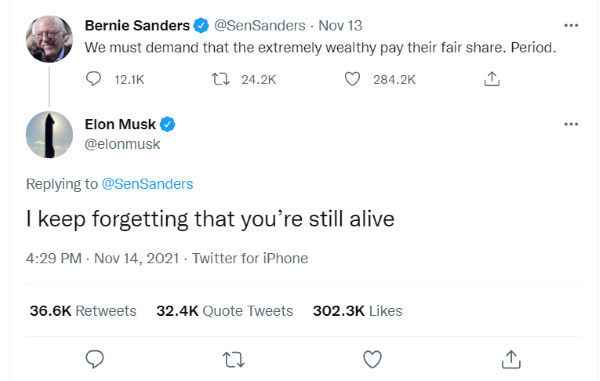
Task: Retweet the Bernie Sanders tweet
Action: coord(221,79)
